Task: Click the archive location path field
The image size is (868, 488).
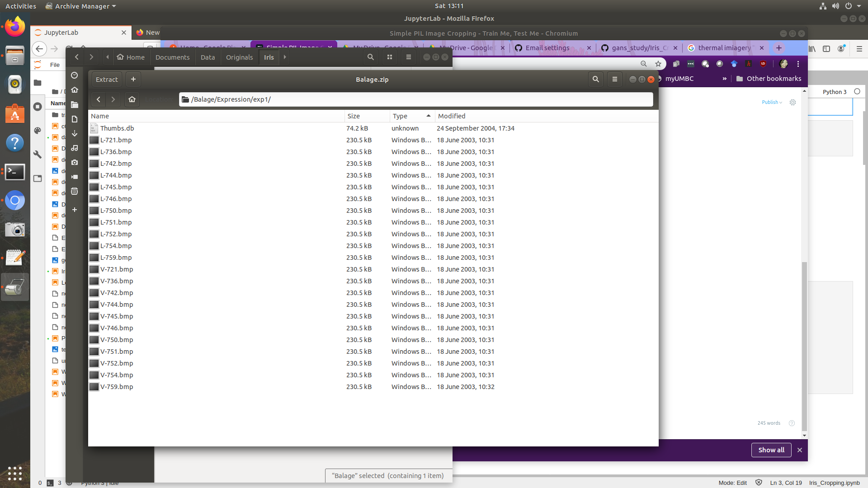Action: [416, 99]
